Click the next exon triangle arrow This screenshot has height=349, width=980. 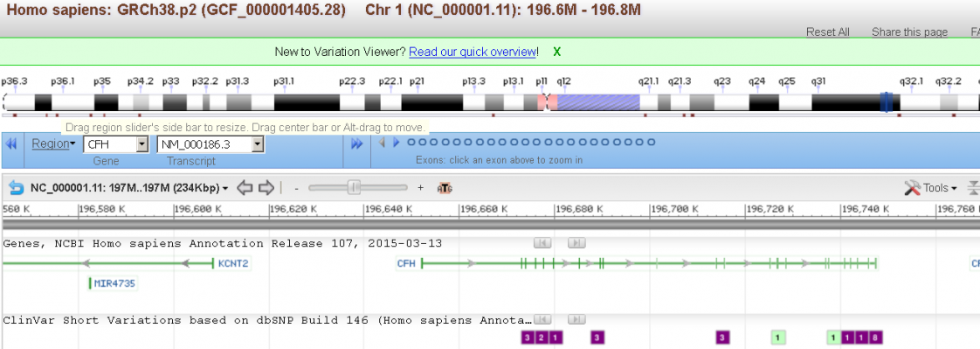point(396,143)
